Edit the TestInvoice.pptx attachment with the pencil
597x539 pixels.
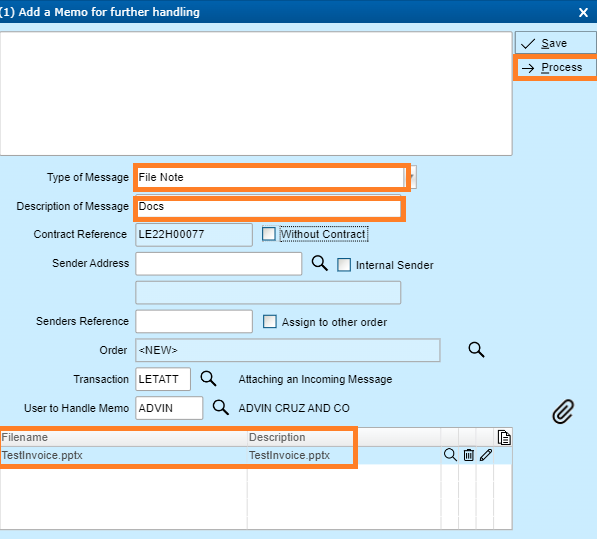(486, 455)
